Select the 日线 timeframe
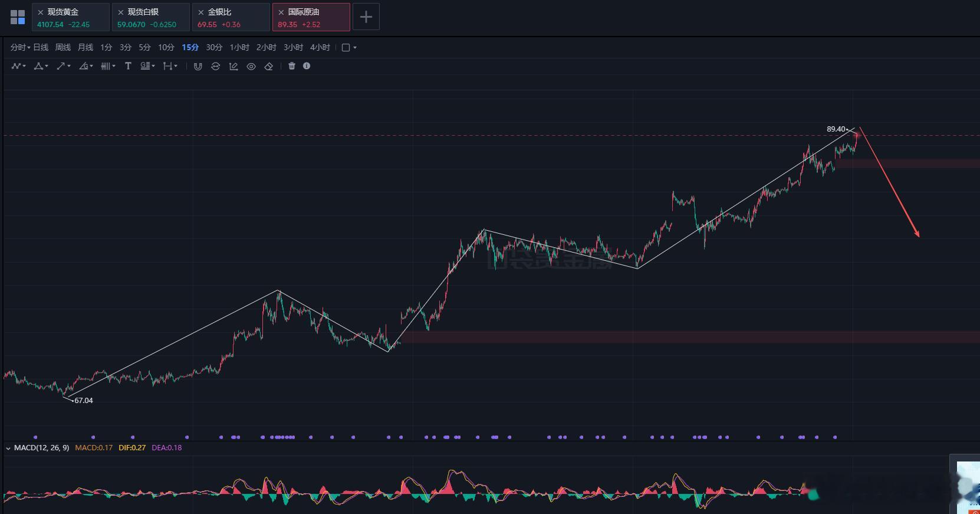 41,47
